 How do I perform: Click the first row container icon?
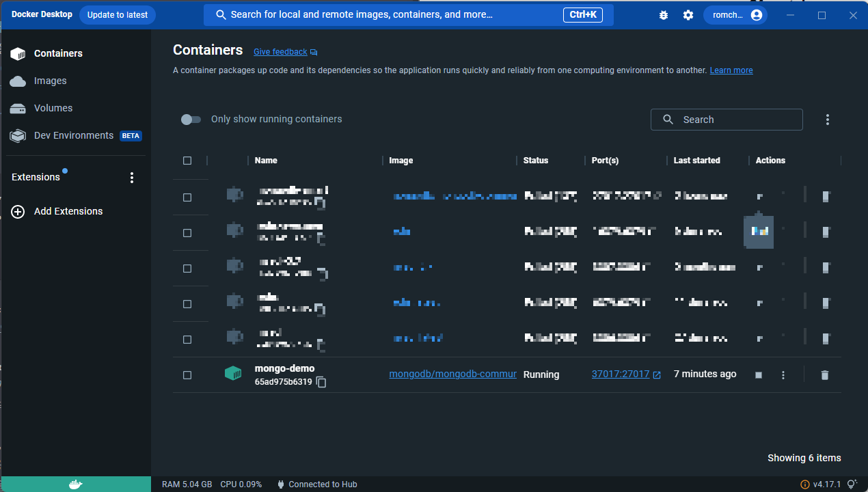(234, 195)
